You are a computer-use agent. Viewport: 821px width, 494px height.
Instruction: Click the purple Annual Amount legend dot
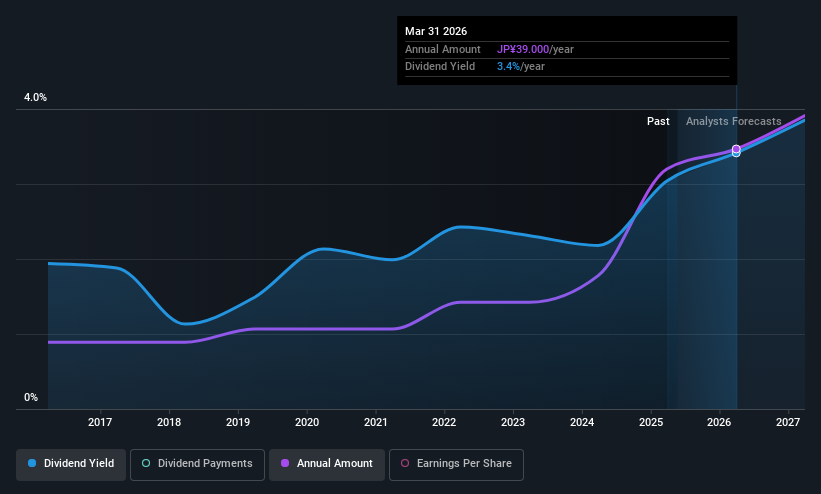tap(285, 464)
